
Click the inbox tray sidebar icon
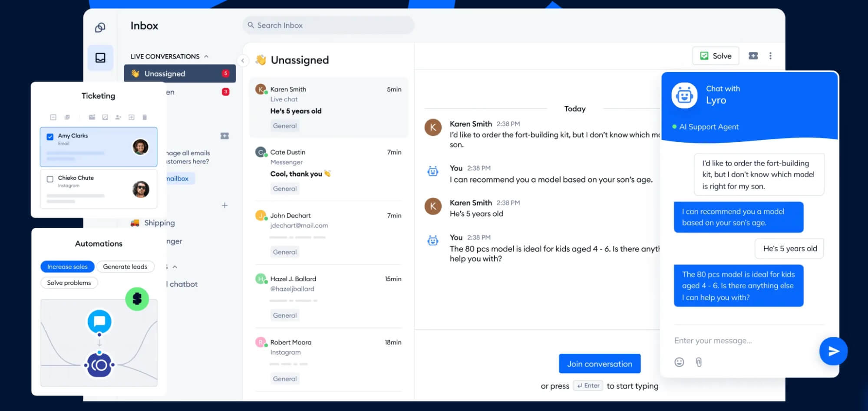pos(100,58)
